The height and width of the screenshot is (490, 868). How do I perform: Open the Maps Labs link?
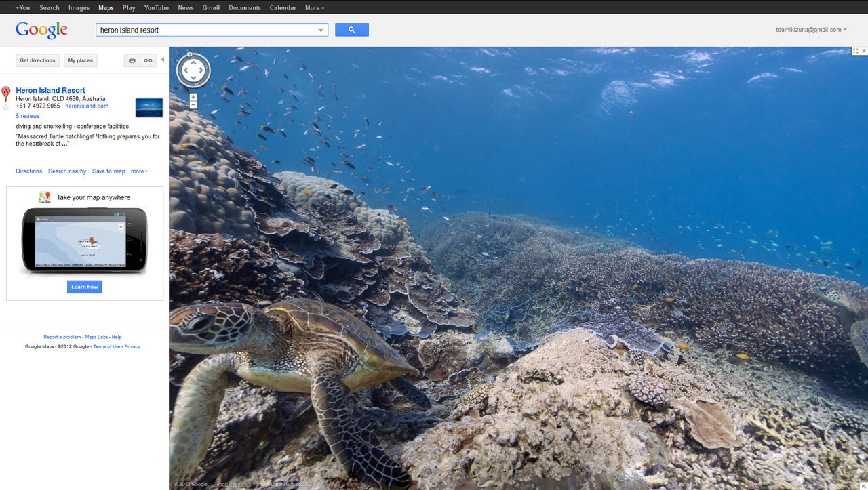click(96, 337)
